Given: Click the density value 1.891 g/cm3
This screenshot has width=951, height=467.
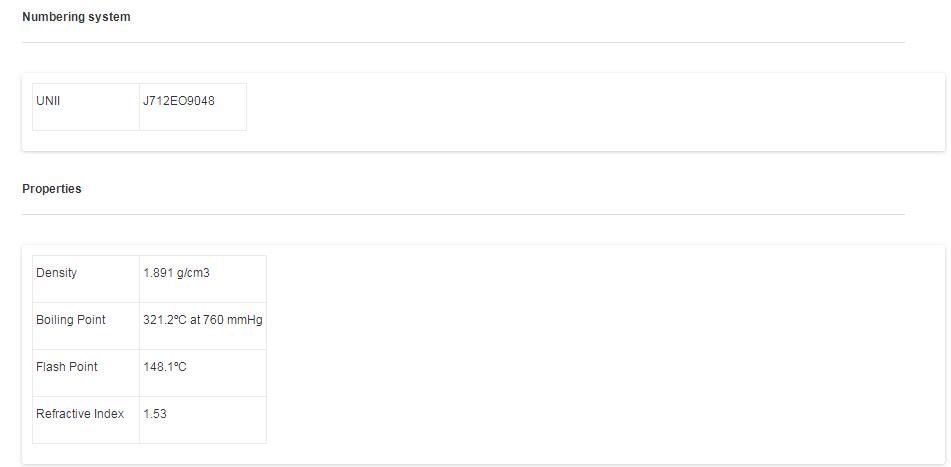Looking at the screenshot, I should click(x=176, y=273).
